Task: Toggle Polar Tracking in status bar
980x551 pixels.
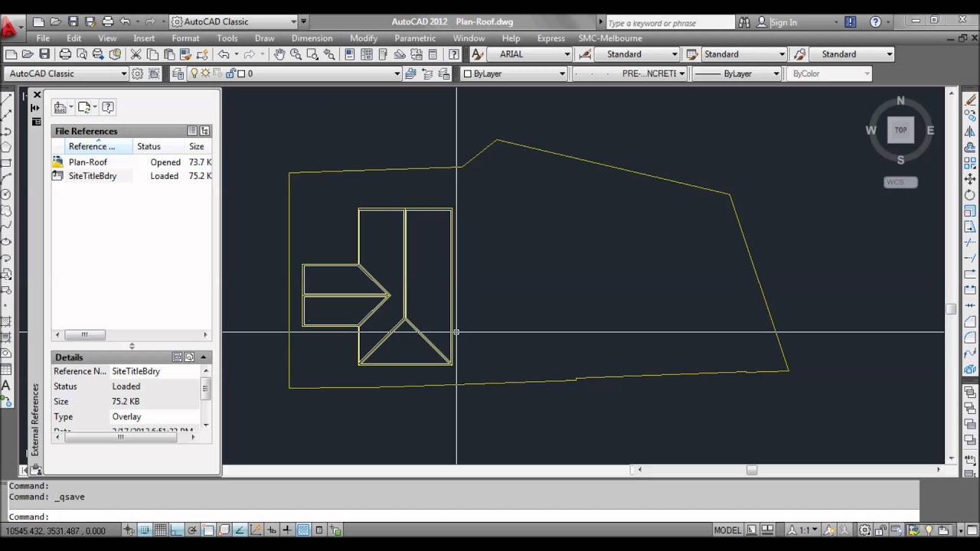Action: pyautogui.click(x=192, y=530)
